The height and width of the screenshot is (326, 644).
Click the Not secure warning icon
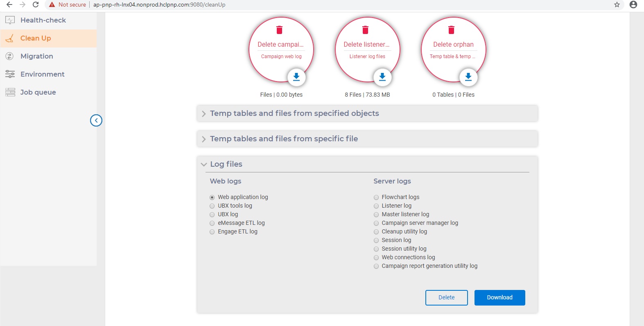point(52,5)
